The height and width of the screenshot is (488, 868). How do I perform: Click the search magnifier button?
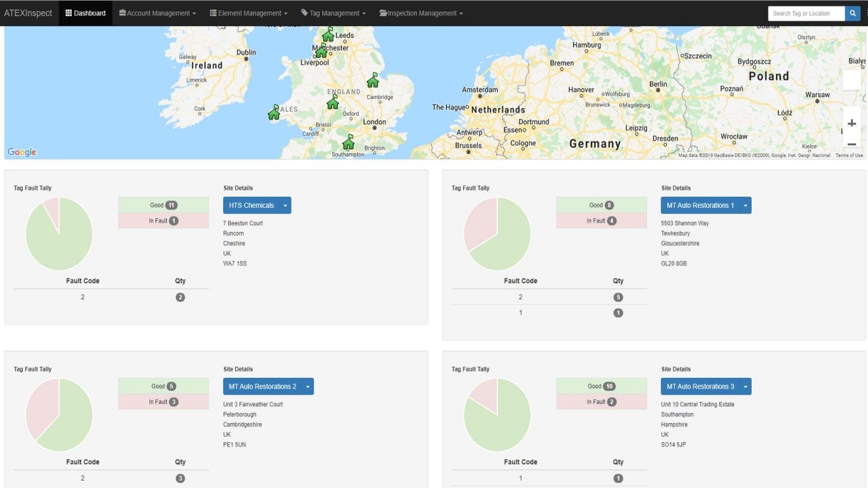point(852,13)
